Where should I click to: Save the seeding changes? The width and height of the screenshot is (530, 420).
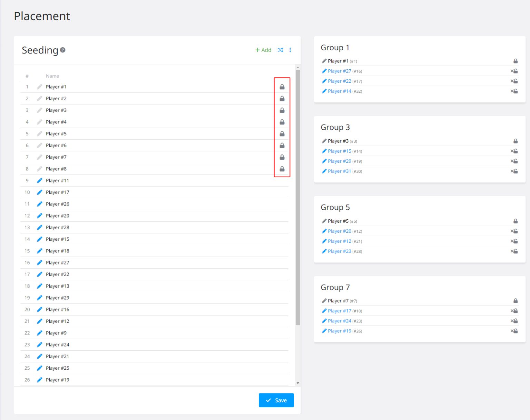[276, 400]
